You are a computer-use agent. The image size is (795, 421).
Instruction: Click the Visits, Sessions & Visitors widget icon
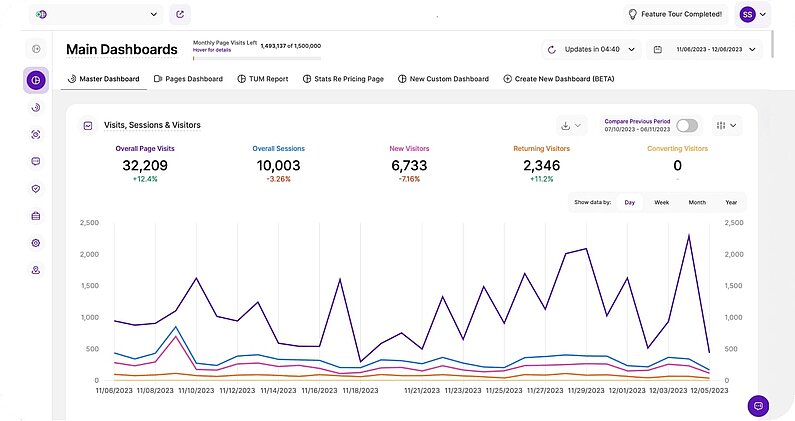click(88, 126)
